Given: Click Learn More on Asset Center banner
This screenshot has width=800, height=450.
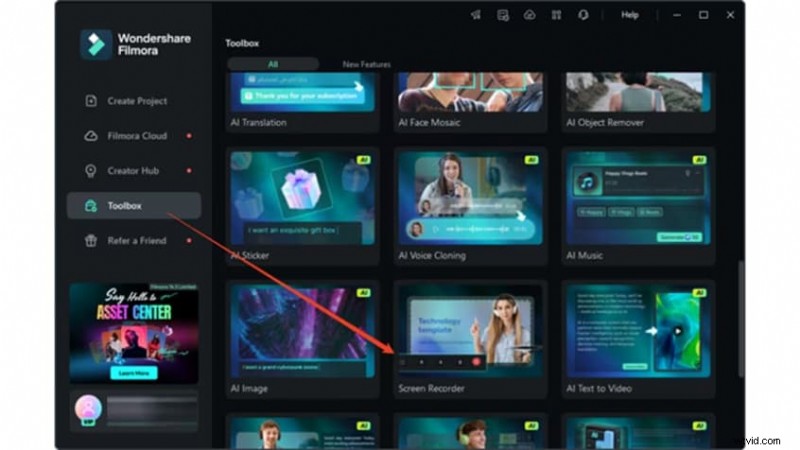Looking at the screenshot, I should pos(133,372).
